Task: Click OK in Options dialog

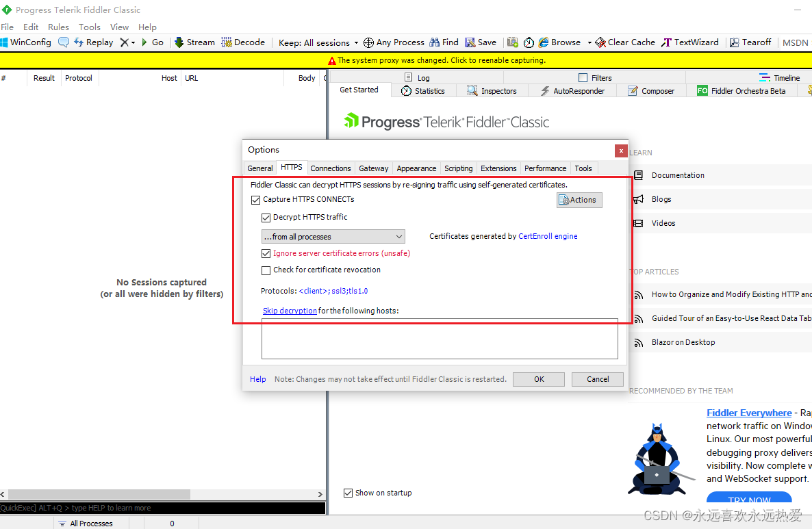Action: (x=539, y=379)
